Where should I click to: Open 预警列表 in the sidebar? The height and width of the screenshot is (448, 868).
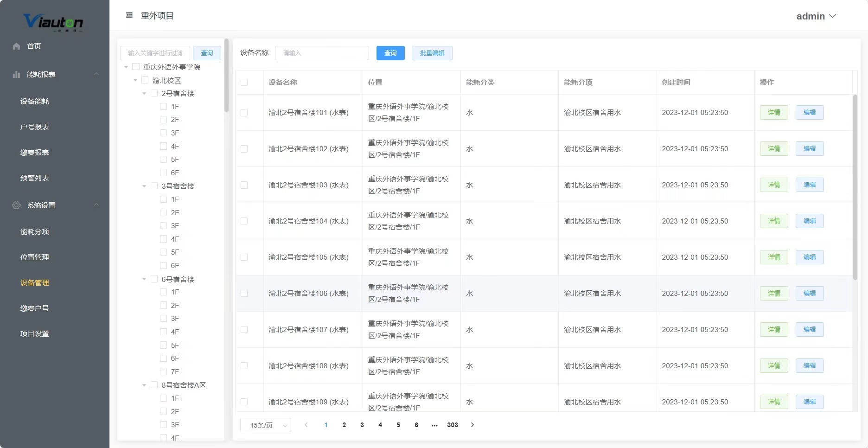point(35,178)
